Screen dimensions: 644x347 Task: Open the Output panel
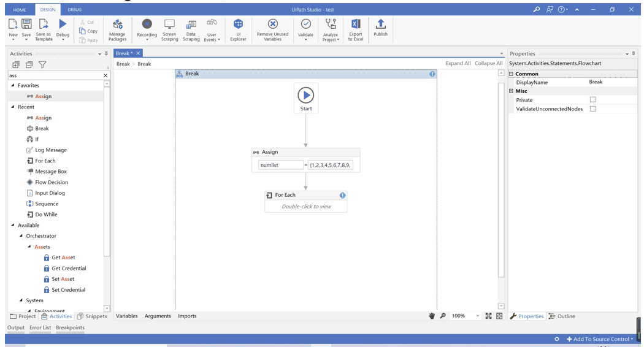coord(16,328)
